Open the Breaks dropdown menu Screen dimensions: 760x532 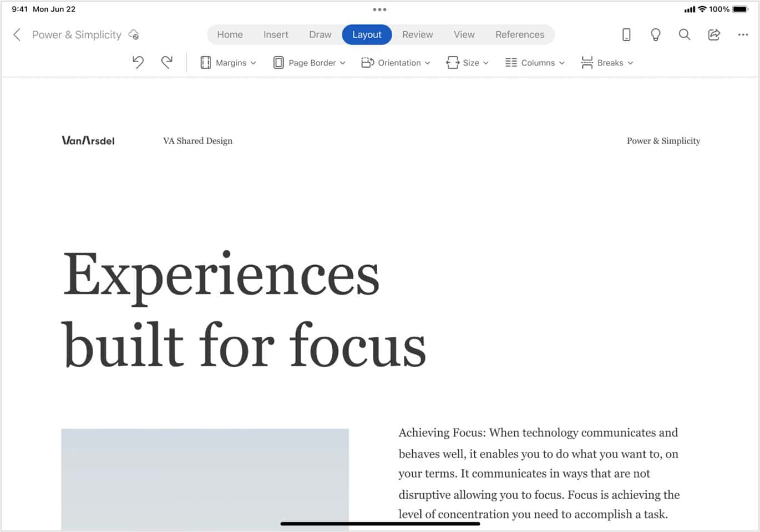pos(607,63)
